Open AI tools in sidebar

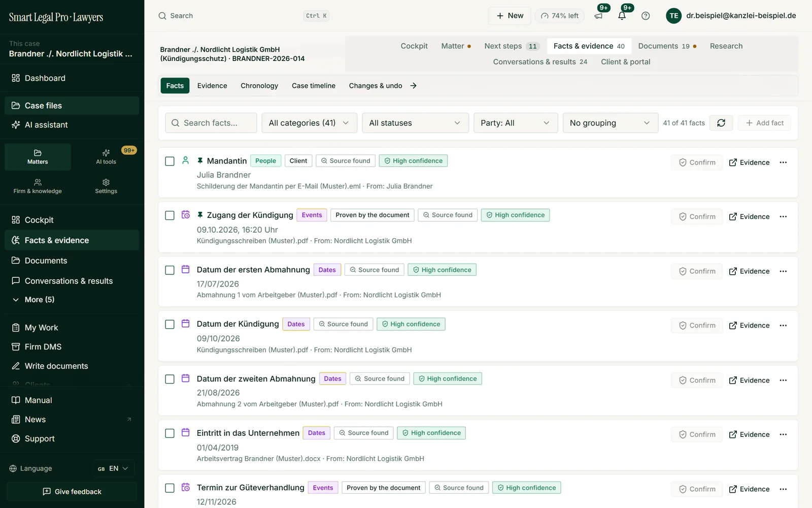click(x=106, y=156)
